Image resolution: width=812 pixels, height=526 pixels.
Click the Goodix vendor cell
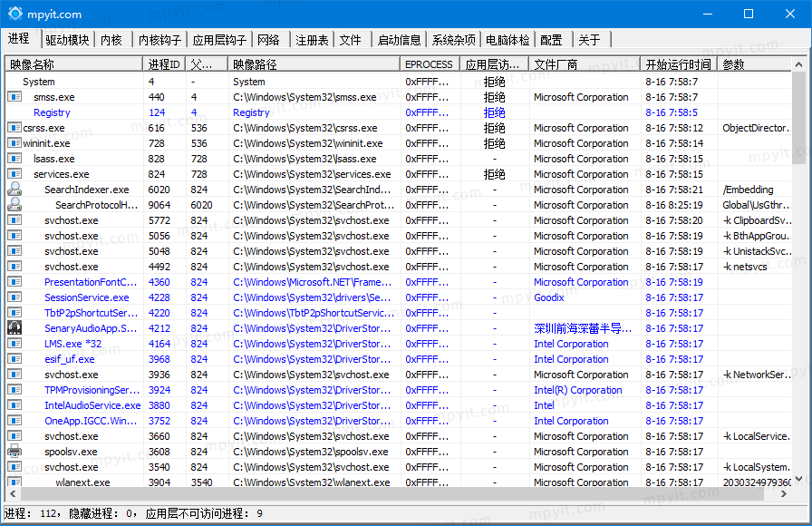pyautogui.click(x=549, y=297)
